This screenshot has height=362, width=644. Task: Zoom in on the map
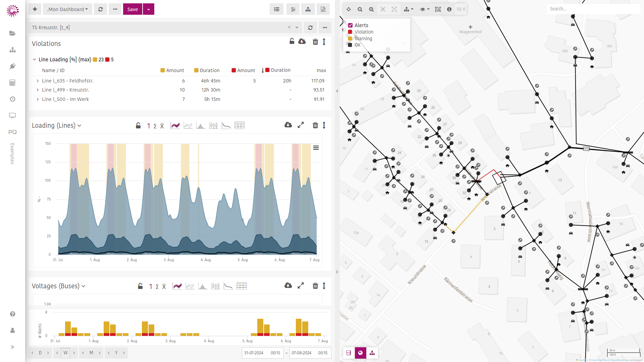click(x=371, y=9)
